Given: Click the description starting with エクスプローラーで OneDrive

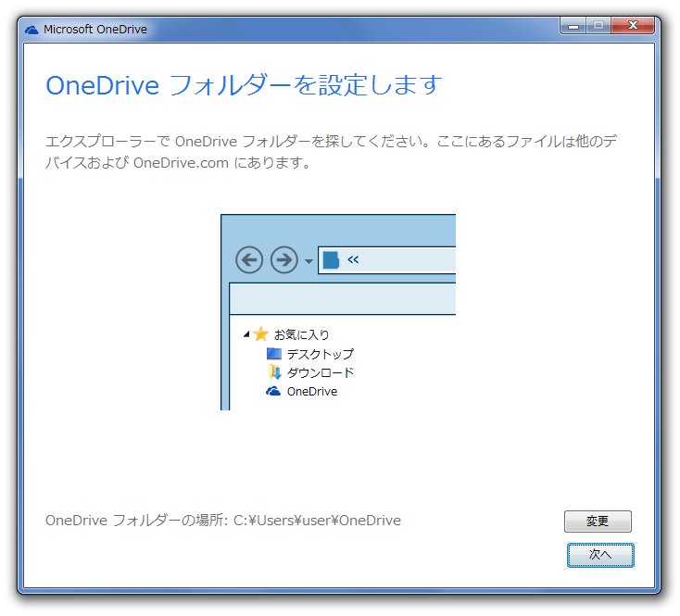Looking at the screenshot, I should [x=331, y=152].
